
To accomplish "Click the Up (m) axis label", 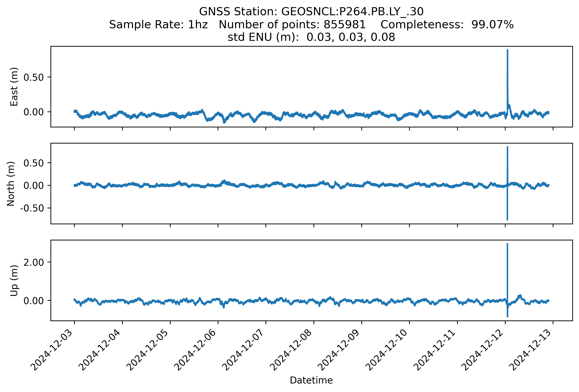I will click(14, 281).
